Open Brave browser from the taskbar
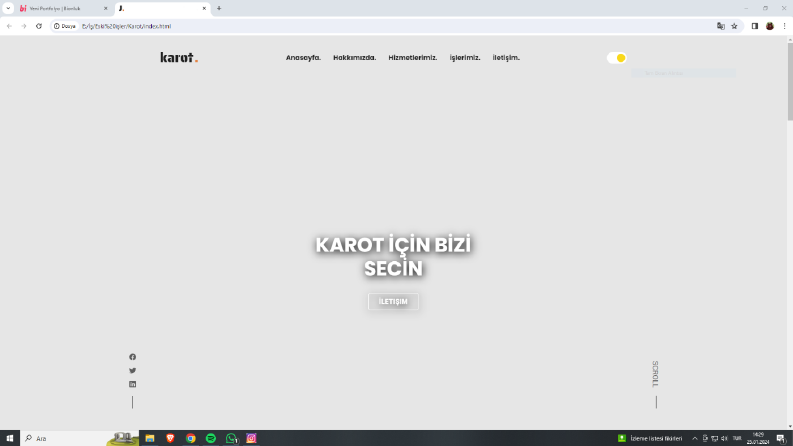Viewport: 793px width, 446px height. [x=170, y=438]
